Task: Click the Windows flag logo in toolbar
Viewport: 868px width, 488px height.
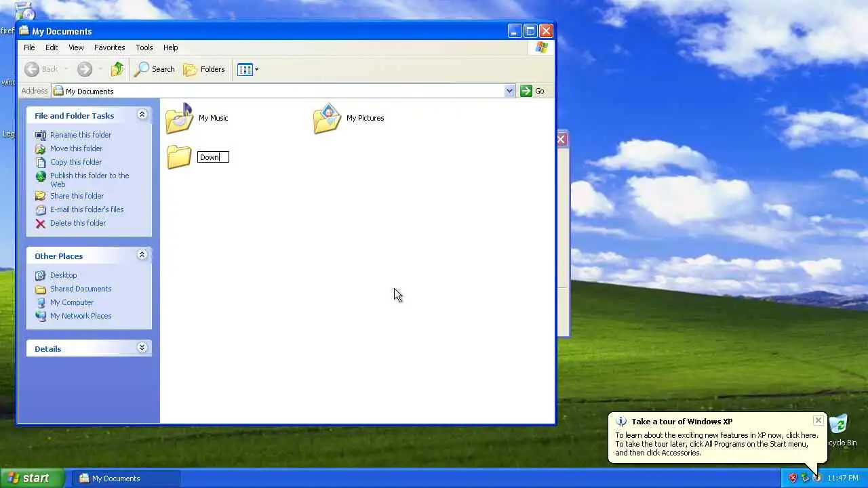Action: (541, 47)
